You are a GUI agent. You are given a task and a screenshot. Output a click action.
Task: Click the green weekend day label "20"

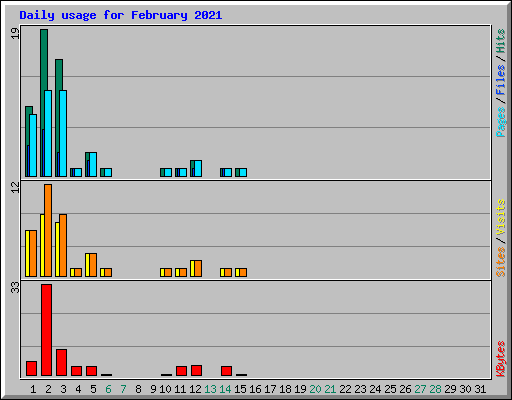(315, 389)
